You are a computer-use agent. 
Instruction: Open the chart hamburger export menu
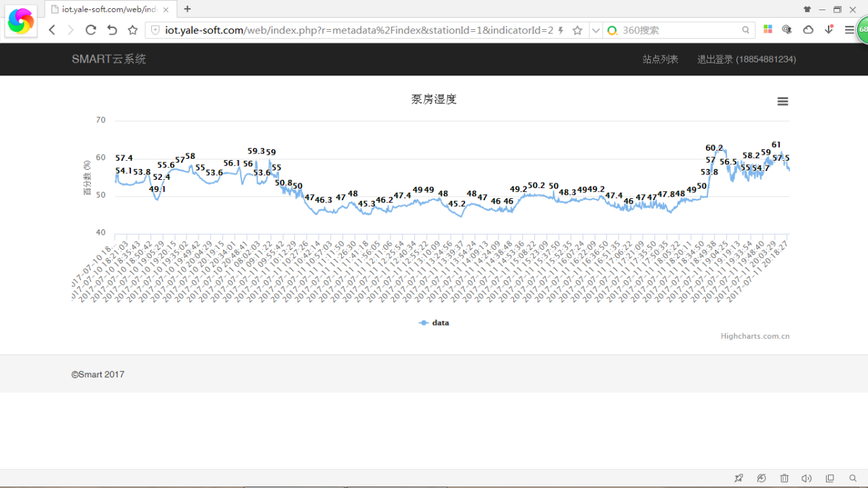(783, 101)
